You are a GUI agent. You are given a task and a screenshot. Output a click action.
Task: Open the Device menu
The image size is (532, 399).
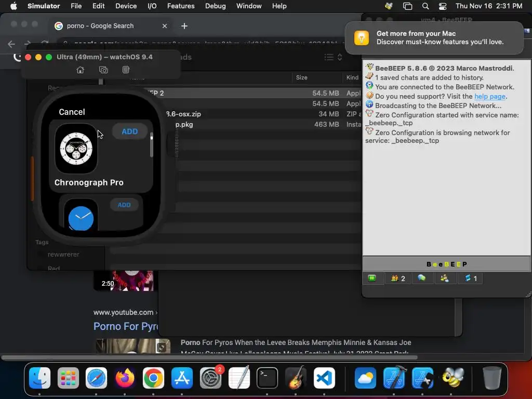click(x=126, y=6)
